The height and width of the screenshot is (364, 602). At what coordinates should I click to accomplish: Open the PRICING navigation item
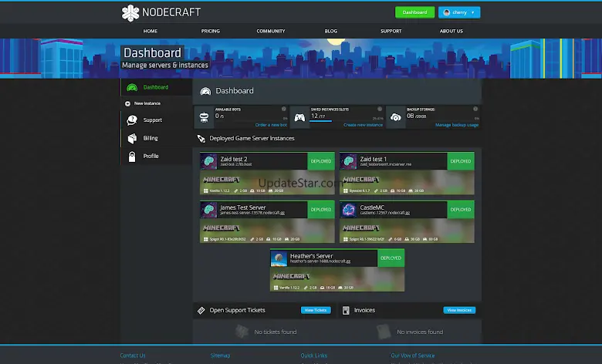click(x=211, y=31)
